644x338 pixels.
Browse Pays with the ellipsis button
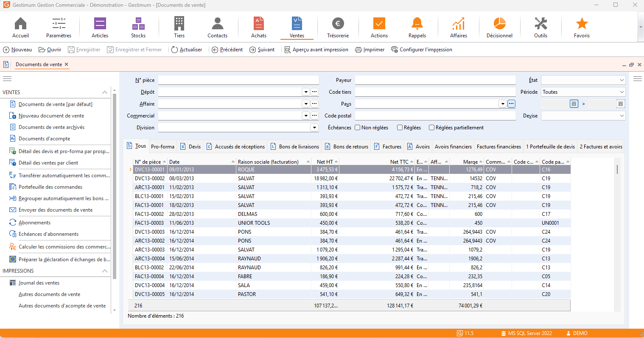coord(511,104)
